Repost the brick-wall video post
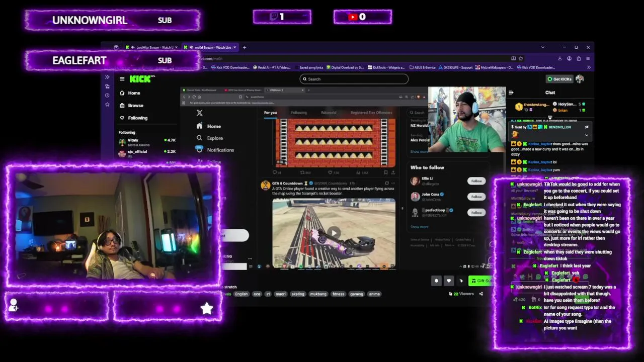644x362 pixels. 302,172
